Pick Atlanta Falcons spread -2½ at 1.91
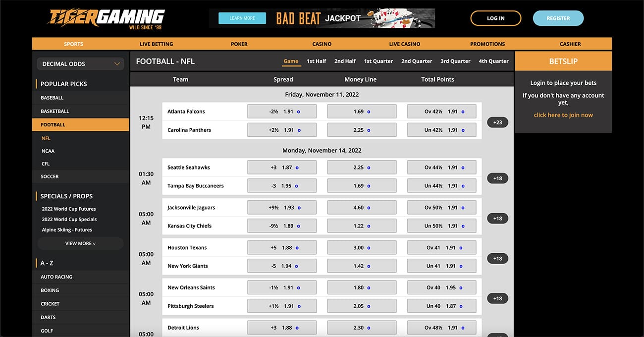The height and width of the screenshot is (337, 644). [282, 112]
